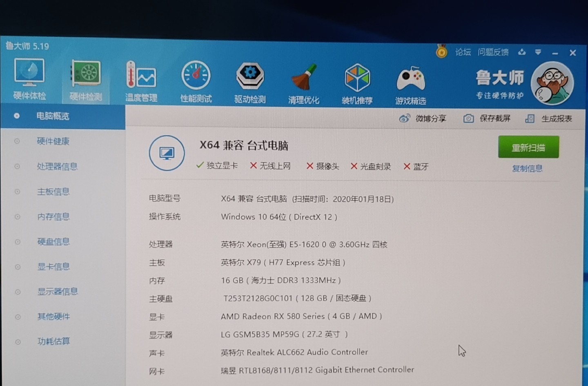The width and height of the screenshot is (588, 386).
Task: Switch to the 硬件检测 tab
Action: click(x=85, y=80)
